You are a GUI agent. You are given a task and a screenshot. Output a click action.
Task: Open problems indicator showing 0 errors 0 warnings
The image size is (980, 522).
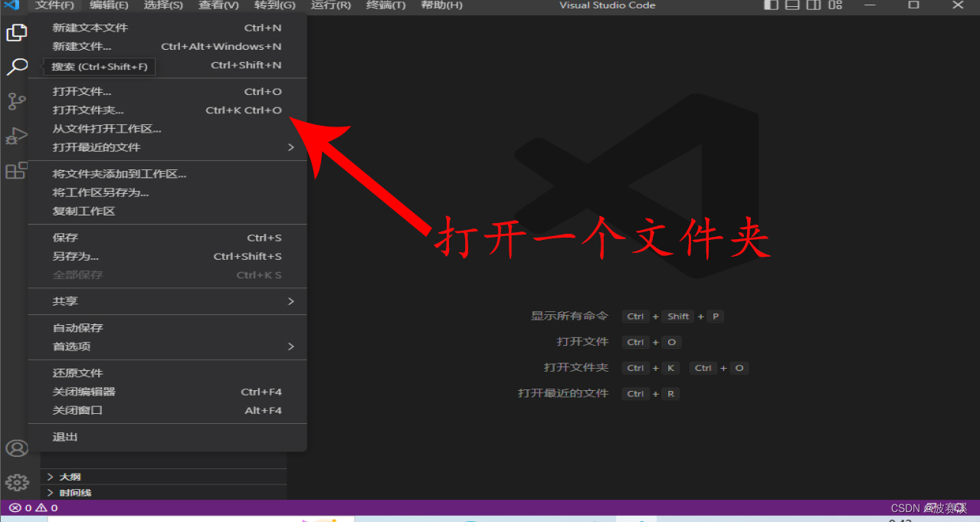pos(33,507)
